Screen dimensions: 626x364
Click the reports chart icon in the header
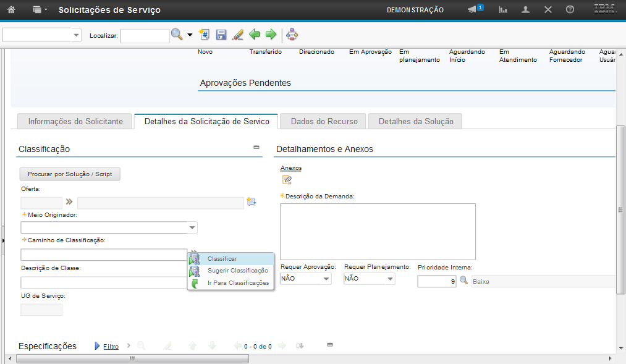[504, 10]
